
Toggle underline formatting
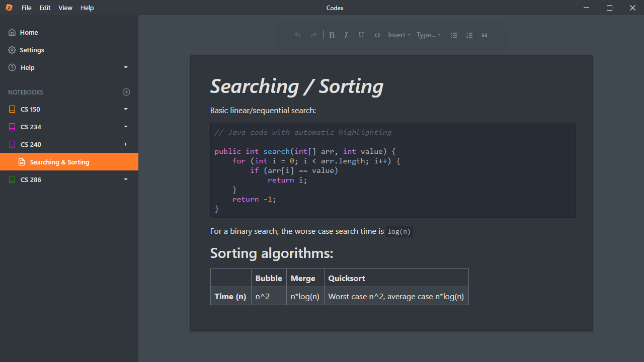(x=361, y=35)
